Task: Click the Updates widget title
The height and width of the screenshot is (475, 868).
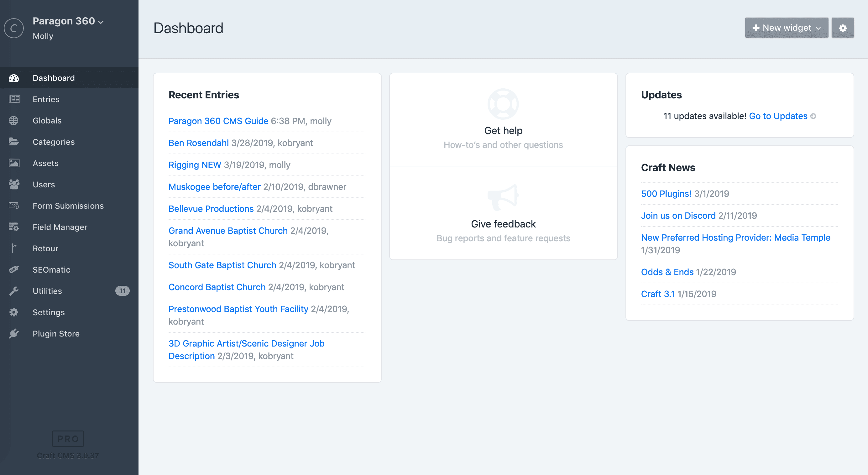Action: point(661,95)
